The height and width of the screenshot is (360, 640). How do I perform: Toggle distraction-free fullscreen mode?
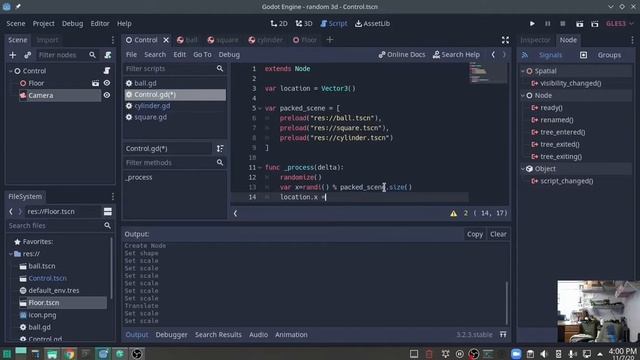pyautogui.click(x=505, y=40)
